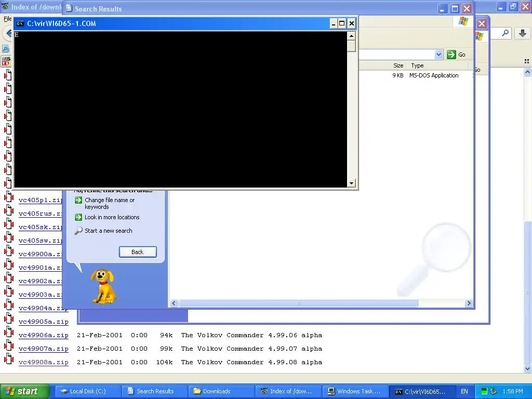532x399 pixels.
Task: Click the browser Back navigation arrow
Action: [8, 34]
